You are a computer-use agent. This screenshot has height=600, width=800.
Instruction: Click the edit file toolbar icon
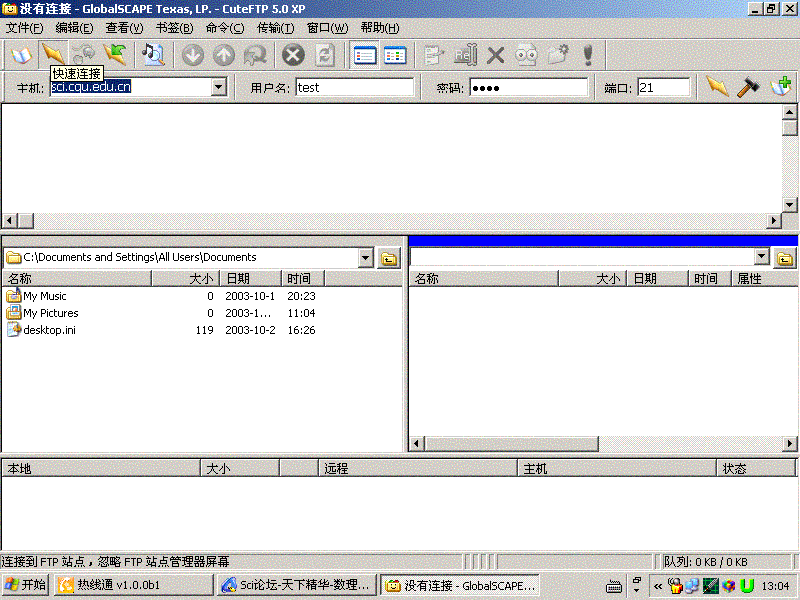(434, 55)
